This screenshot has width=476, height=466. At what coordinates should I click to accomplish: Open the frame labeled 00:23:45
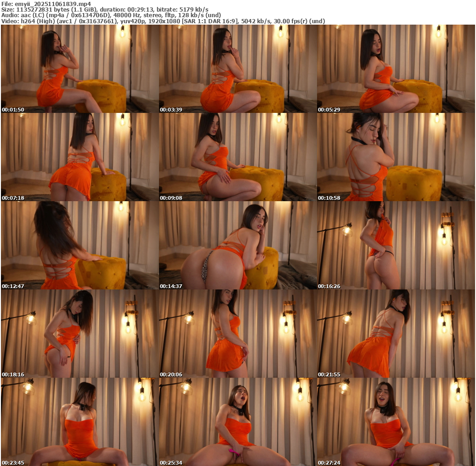tap(80, 422)
